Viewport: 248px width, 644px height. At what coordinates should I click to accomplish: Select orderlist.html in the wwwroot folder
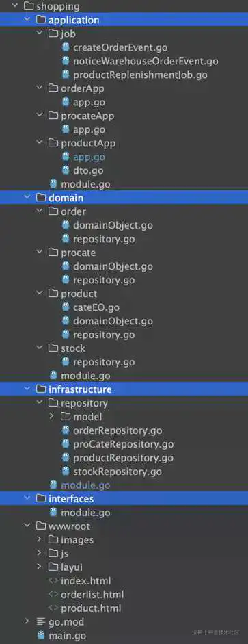click(92, 594)
